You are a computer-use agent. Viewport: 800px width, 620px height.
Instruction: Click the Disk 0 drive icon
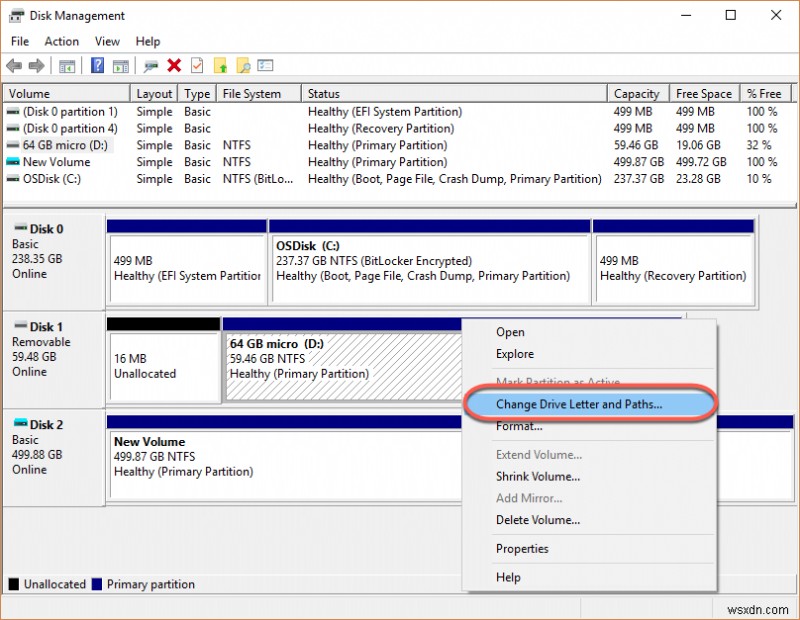pos(20,227)
